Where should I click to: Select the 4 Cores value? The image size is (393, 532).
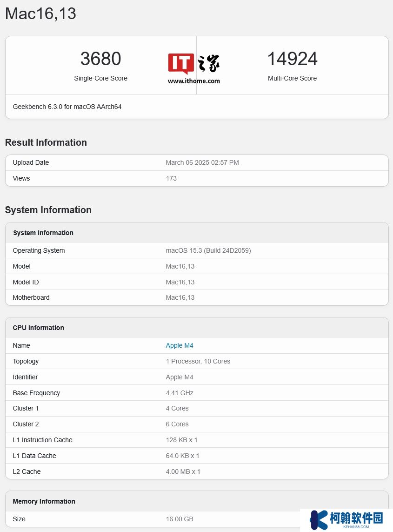pos(177,409)
